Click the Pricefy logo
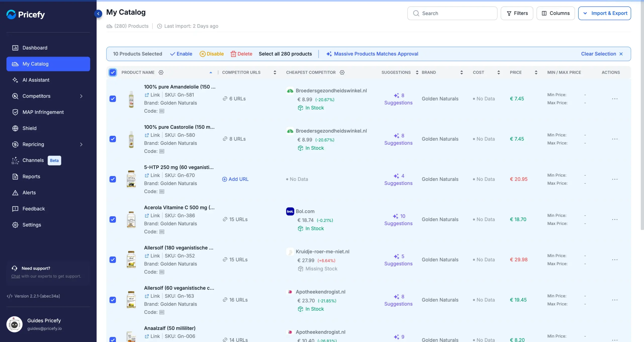 coord(25,14)
